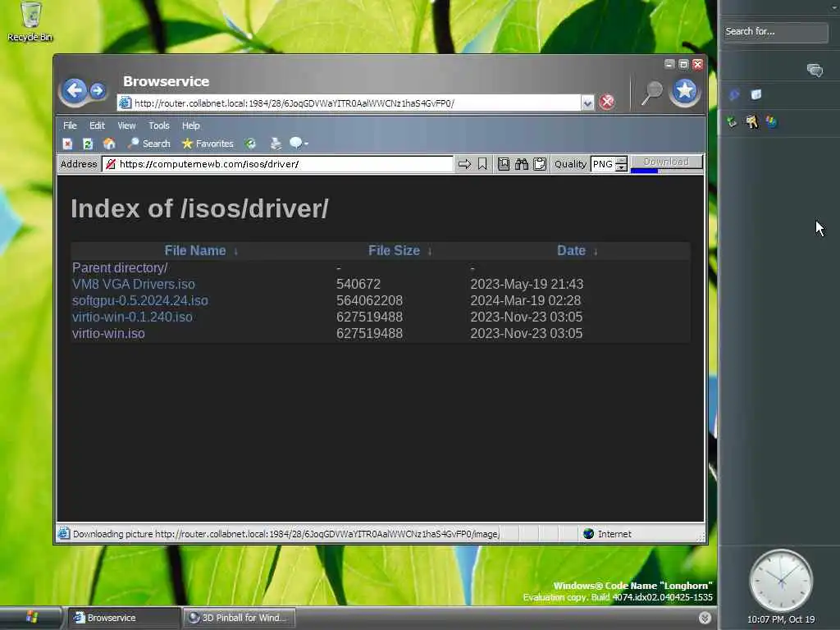Switch to the Browservice taskbar button
Screen dimensions: 840x630
point(124,618)
